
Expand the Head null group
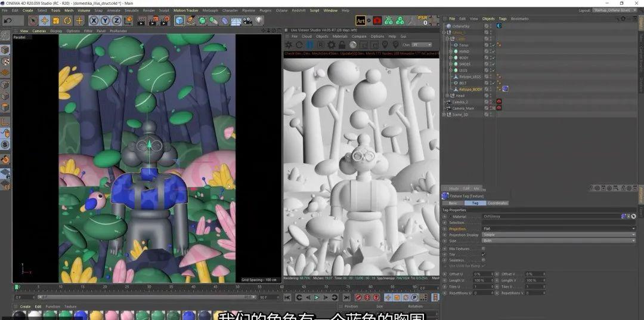[447, 96]
